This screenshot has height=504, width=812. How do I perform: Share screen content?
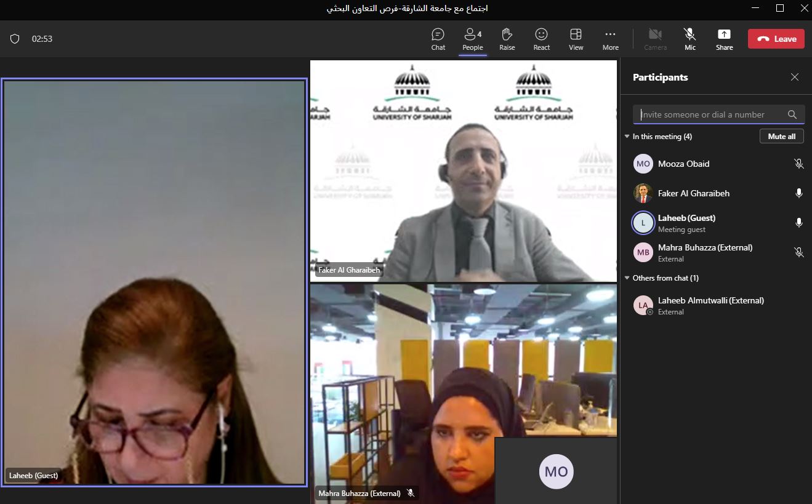[724, 39]
